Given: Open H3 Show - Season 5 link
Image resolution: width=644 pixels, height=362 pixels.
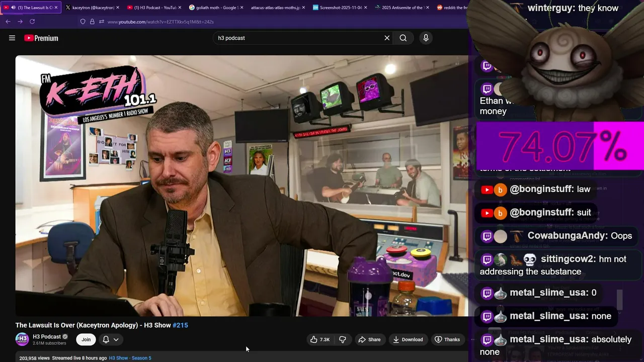Looking at the screenshot, I should 130,358.
